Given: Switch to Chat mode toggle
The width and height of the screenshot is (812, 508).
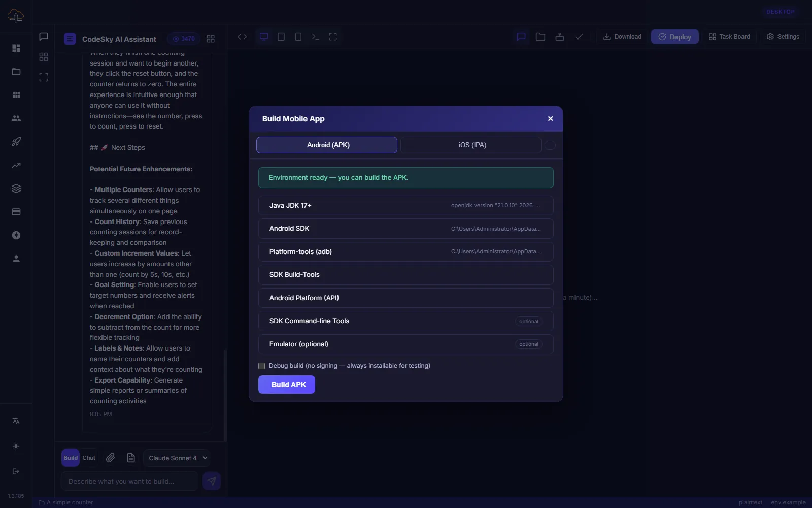Looking at the screenshot, I should click(89, 458).
